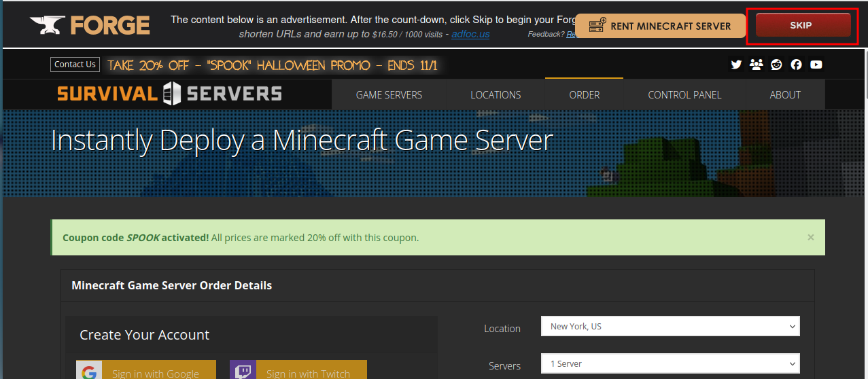Dismiss the SPOOK coupon notification
868x379 pixels.
pyautogui.click(x=810, y=237)
